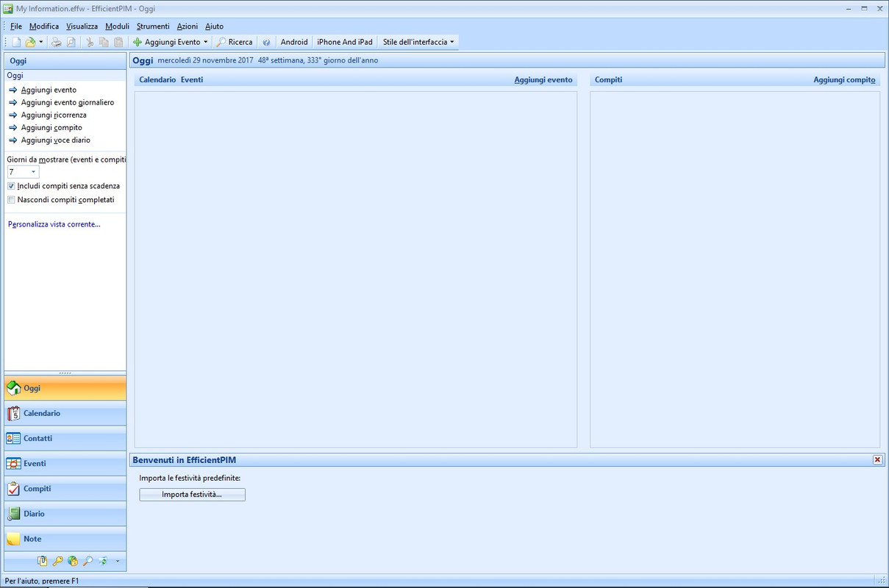Screen dimensions: 889x588
Task: Click the EfficientPIM app icon in the title bar
Action: 8,9
